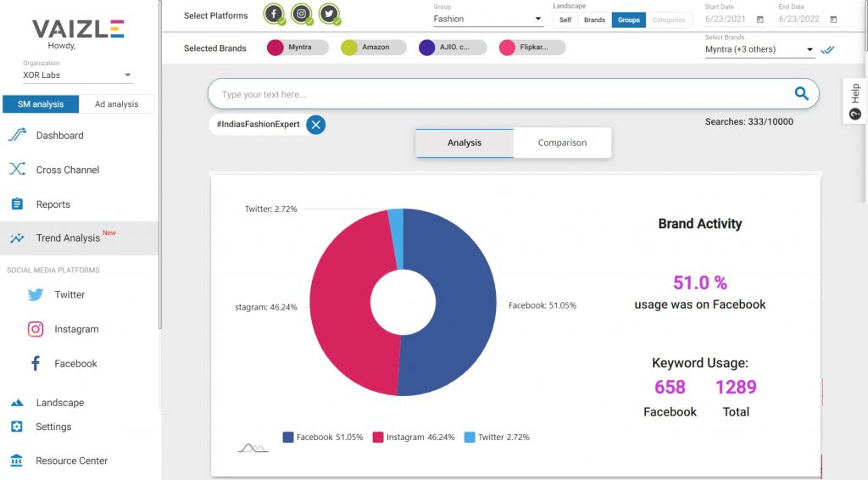Click the Resource Center building icon
868x480 pixels.
(x=17, y=460)
